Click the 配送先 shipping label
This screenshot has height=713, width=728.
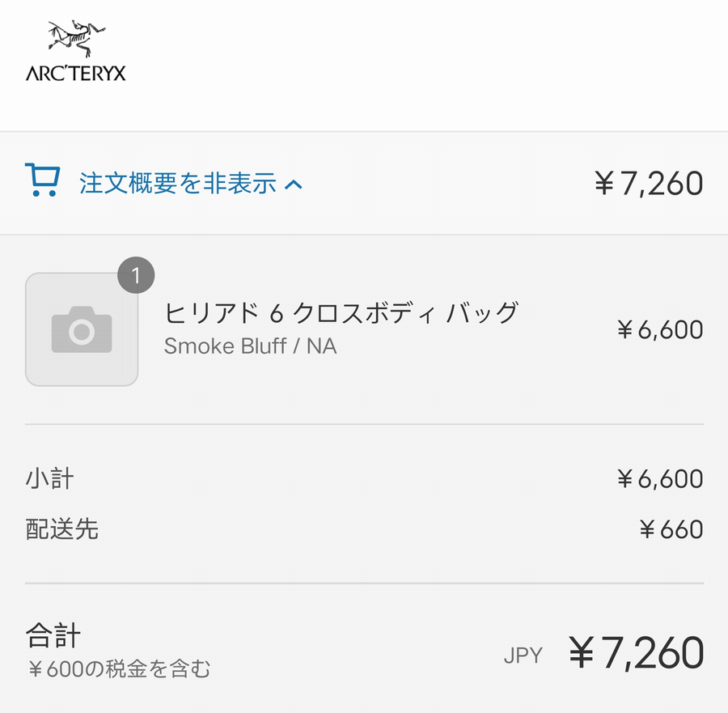click(61, 529)
